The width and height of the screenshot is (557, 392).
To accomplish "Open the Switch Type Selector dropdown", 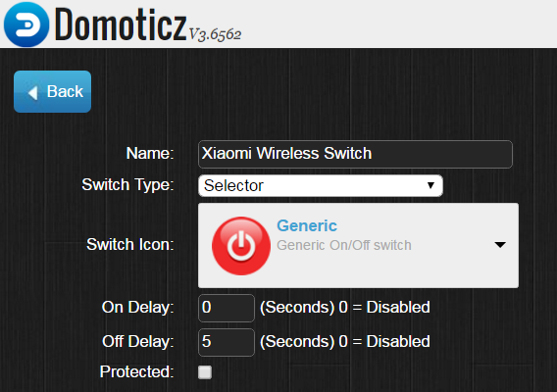I will pyautogui.click(x=321, y=185).
